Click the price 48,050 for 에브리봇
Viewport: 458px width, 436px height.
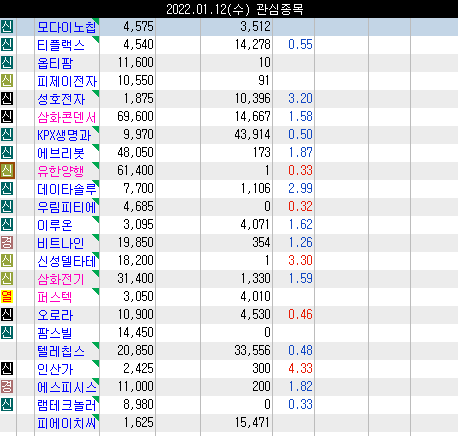tap(135, 152)
